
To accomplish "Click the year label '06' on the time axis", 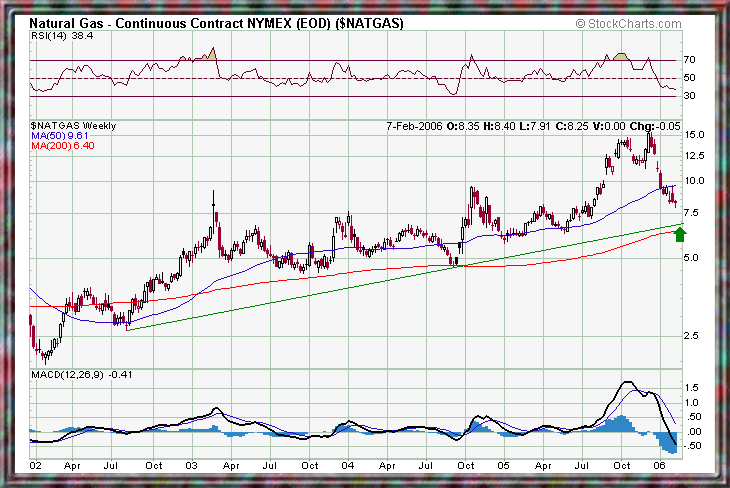I will point(659,466).
